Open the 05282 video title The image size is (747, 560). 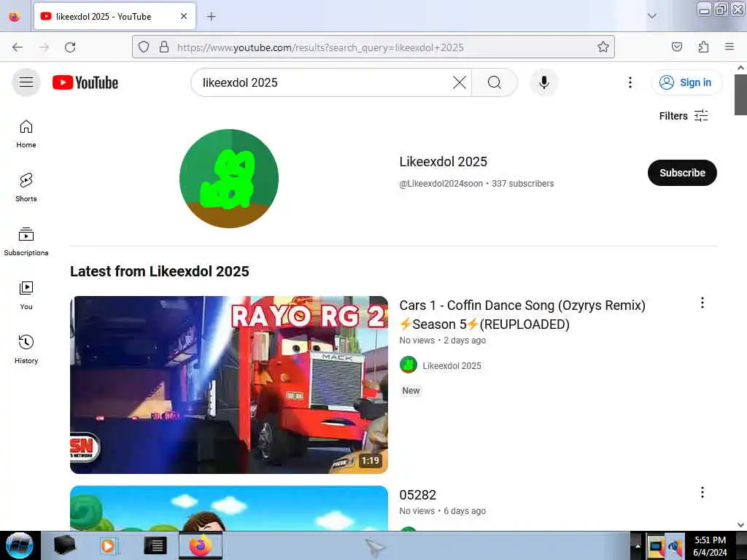(418, 495)
